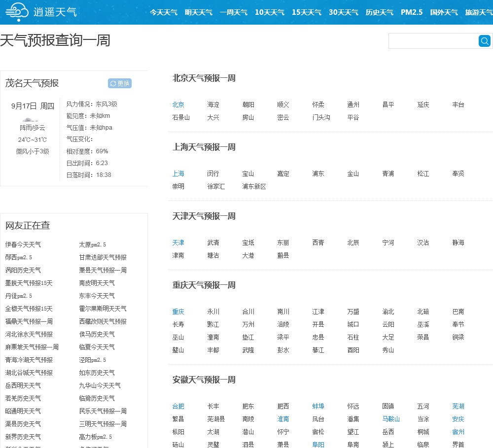
Task: Open the 今天天气 nav item
Action: point(164,12)
